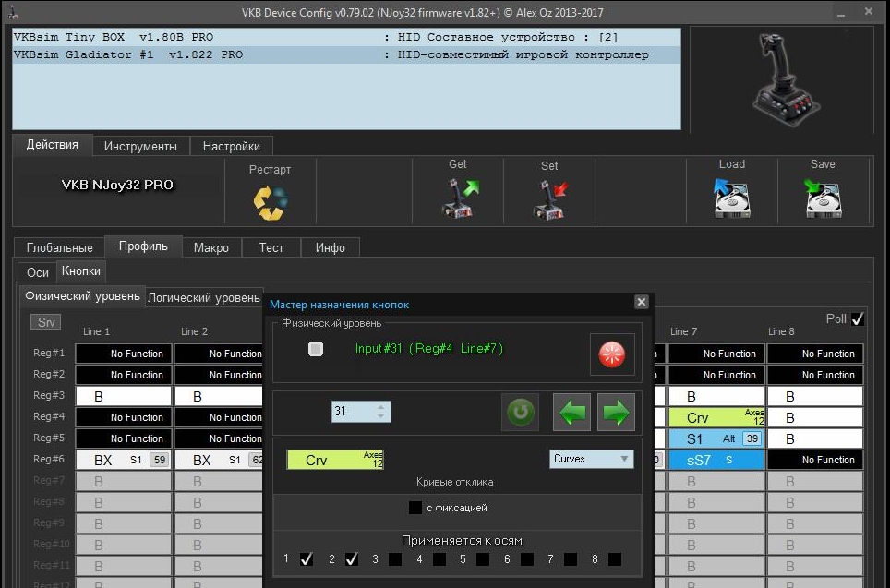Select VKBsim Gladiator #1 device row
Image resolution: width=890 pixels, height=588 pixels.
346,55
